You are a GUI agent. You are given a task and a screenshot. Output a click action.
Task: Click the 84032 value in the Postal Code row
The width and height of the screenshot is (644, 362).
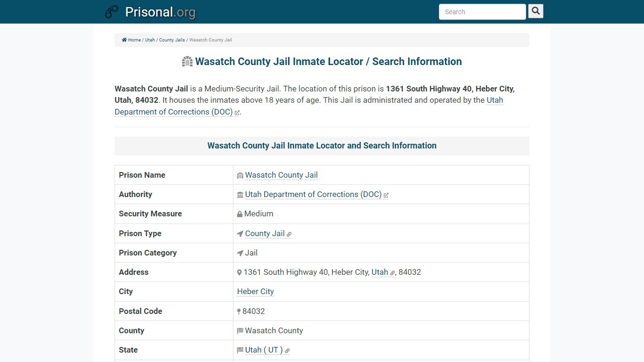click(254, 311)
